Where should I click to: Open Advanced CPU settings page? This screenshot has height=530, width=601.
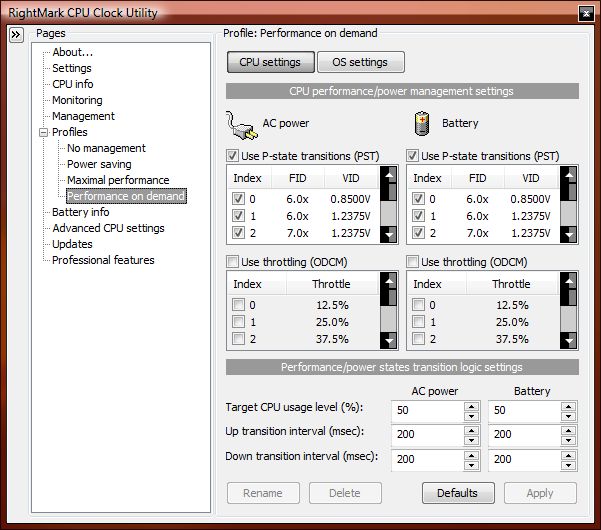click(x=108, y=228)
